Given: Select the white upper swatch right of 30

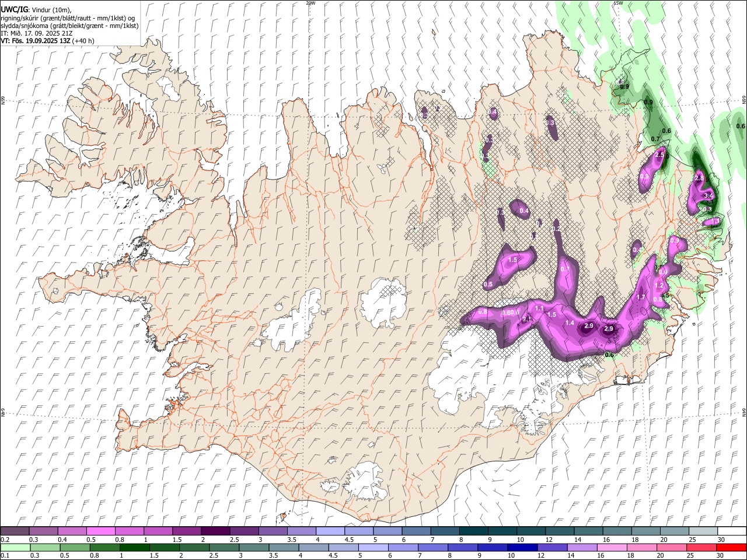Looking at the screenshot, I should (x=732, y=531).
